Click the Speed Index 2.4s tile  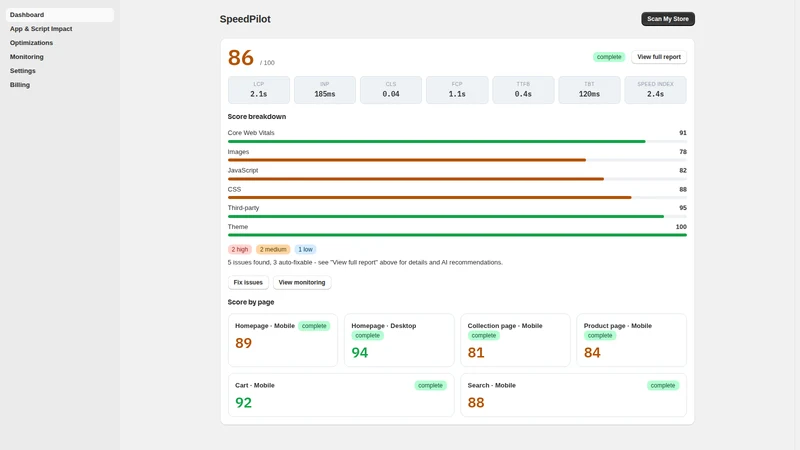pos(656,90)
